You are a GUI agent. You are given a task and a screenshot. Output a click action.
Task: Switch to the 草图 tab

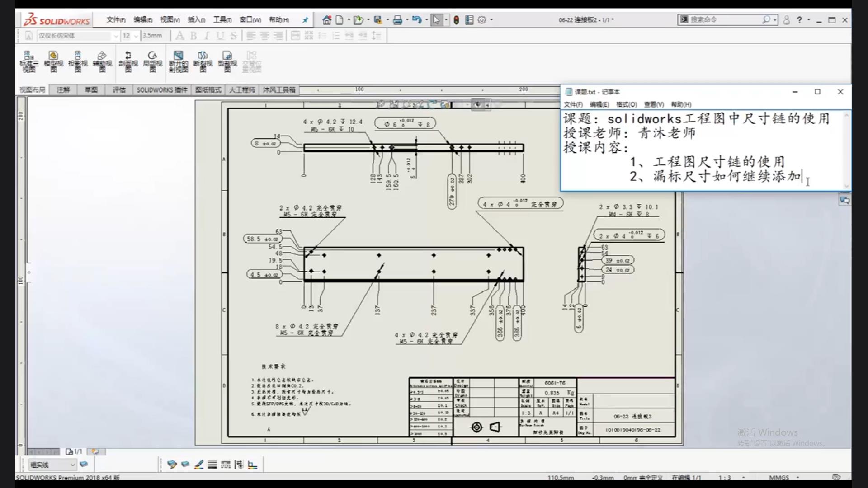pos(91,90)
